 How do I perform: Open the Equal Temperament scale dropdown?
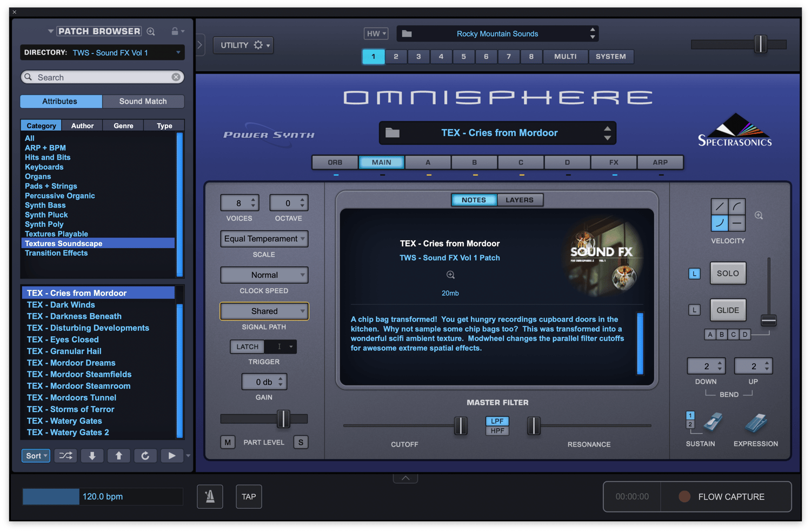coord(264,239)
